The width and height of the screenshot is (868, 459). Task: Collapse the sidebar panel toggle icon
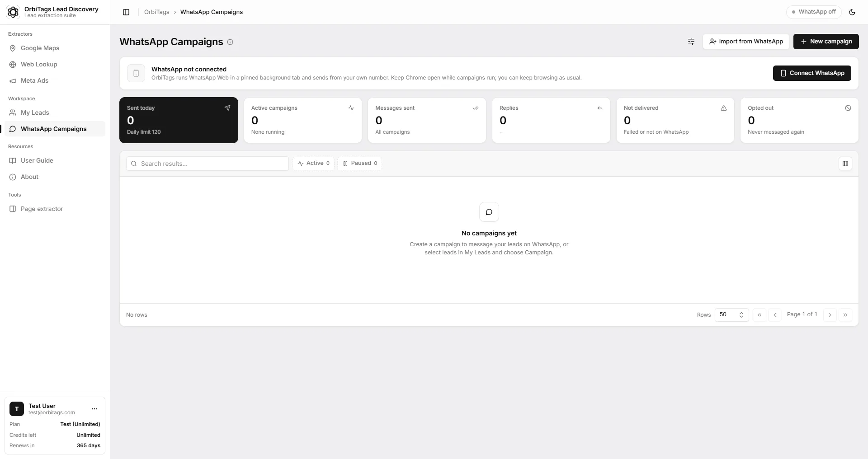[x=126, y=12]
